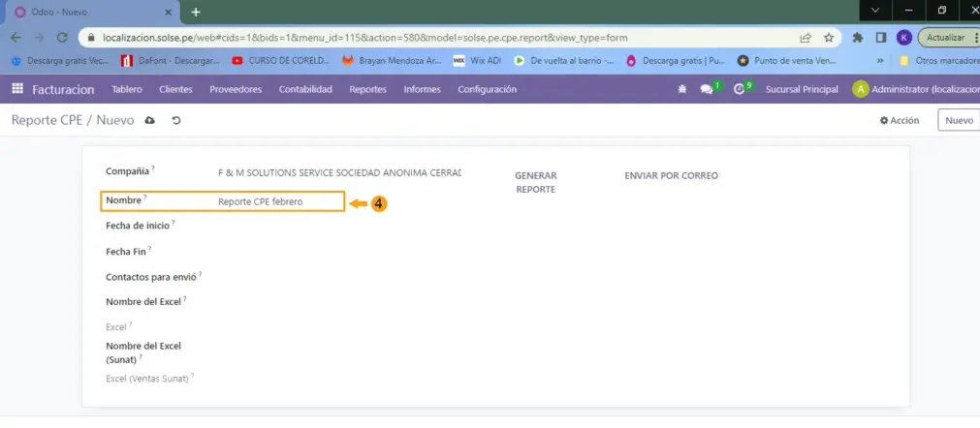Image resolution: width=980 pixels, height=428 pixels.
Task: Open the conversations messages icon
Action: (707, 89)
